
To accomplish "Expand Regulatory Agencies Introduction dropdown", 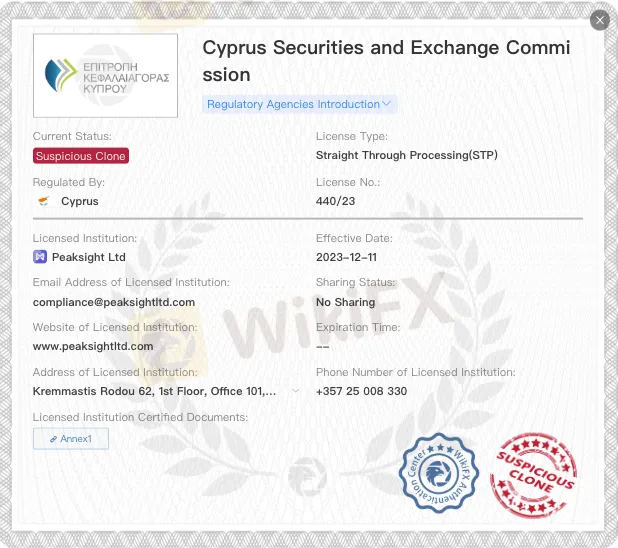I will pyautogui.click(x=300, y=104).
